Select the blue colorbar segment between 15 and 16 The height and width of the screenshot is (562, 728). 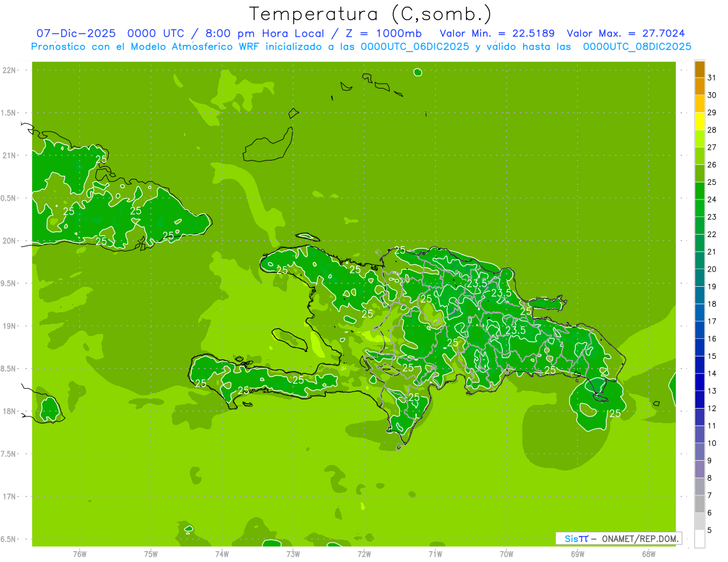click(699, 347)
